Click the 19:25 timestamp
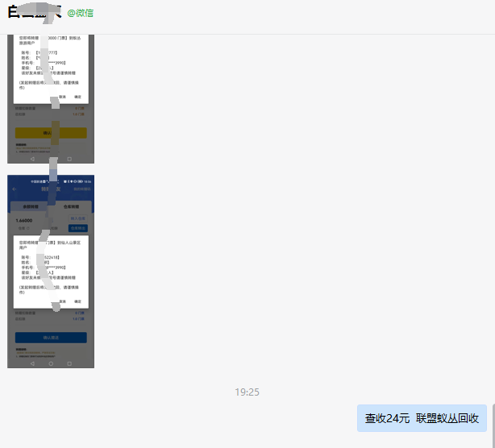Viewport: 495px width, 448px height. (247, 392)
